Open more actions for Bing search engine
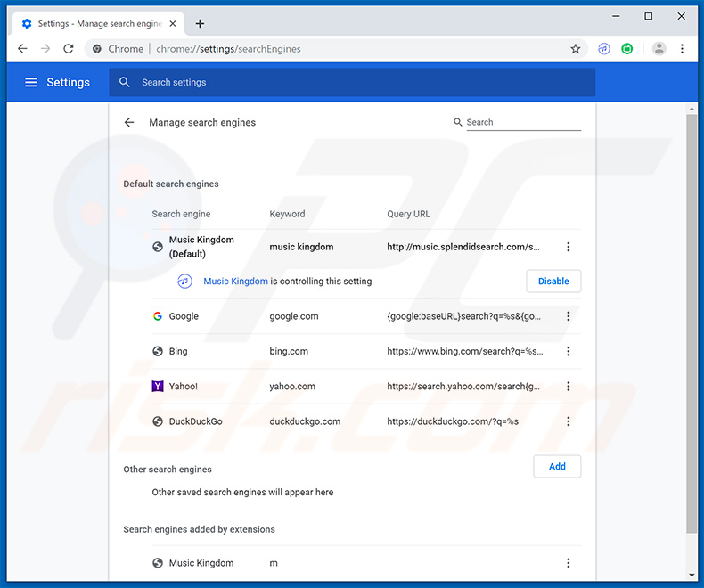Screen dimensions: 704x588 tap(569, 351)
